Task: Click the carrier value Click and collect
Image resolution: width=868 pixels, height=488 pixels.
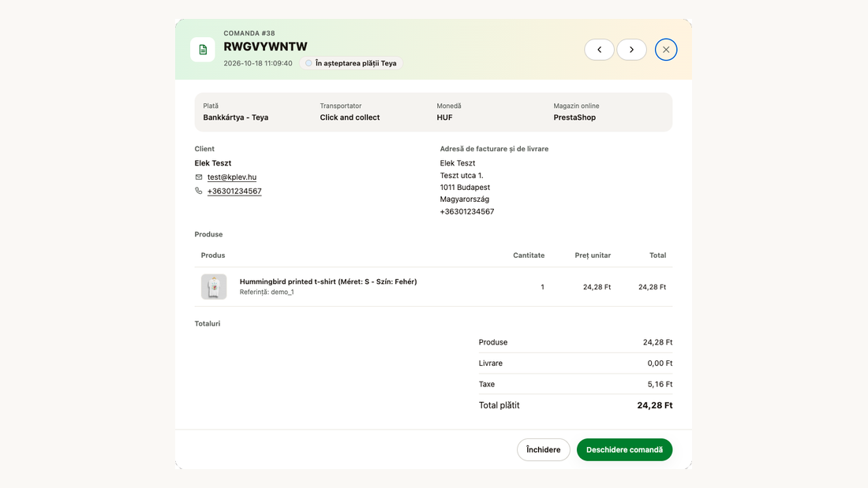Action: [350, 117]
